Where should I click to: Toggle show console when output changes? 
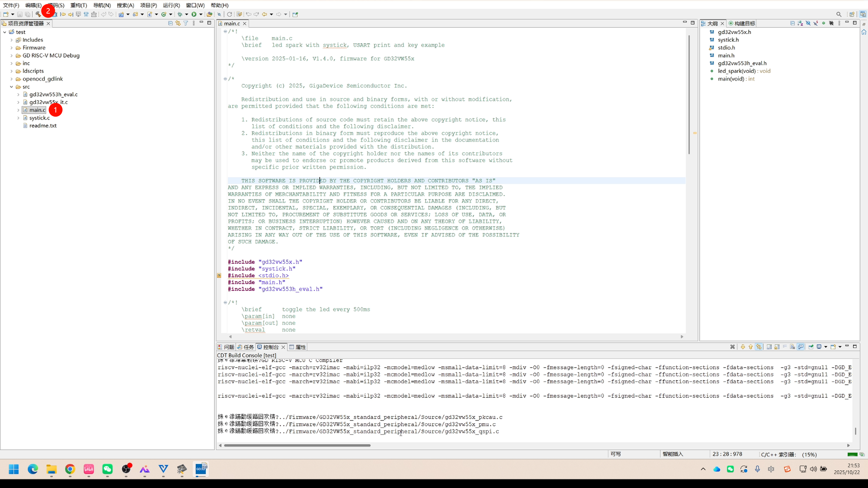(x=801, y=347)
